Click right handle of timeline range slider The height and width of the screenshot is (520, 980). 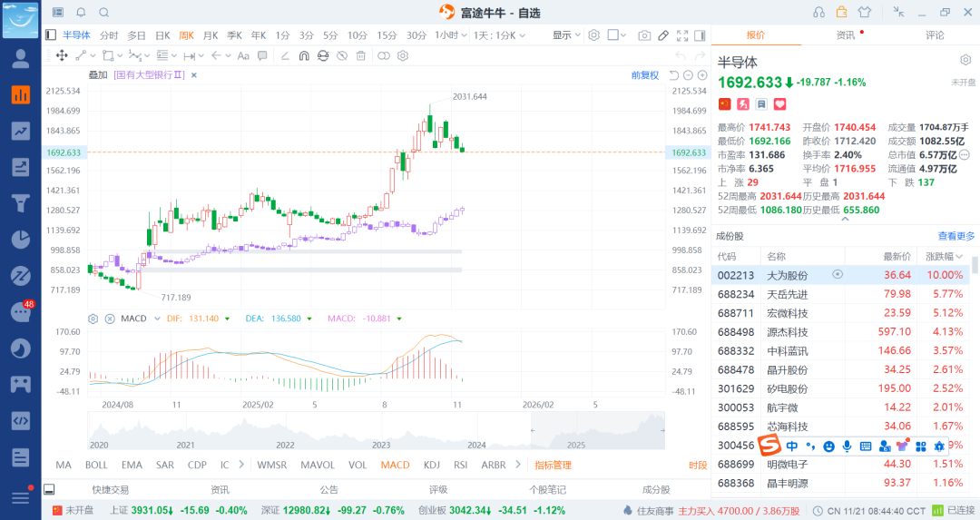pyautogui.click(x=662, y=430)
